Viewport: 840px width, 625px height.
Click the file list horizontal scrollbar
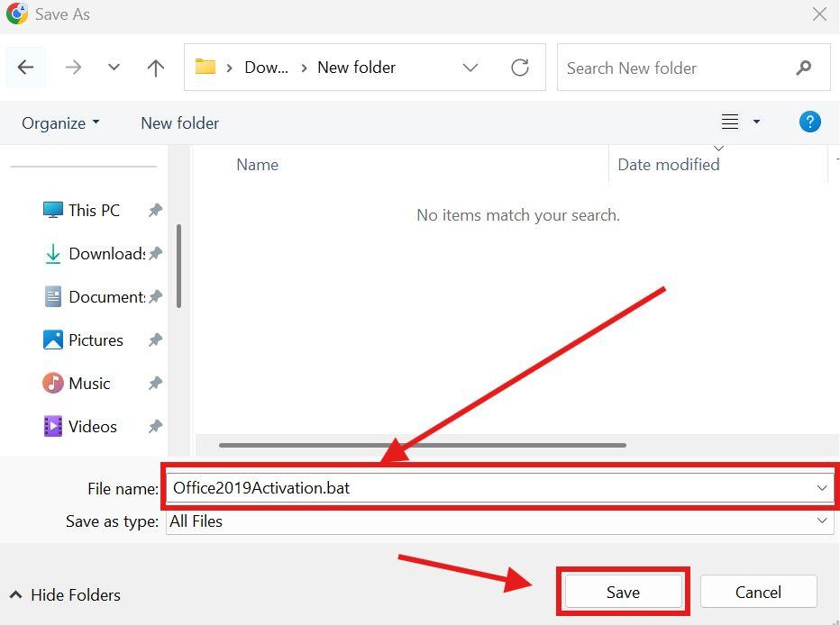point(422,445)
